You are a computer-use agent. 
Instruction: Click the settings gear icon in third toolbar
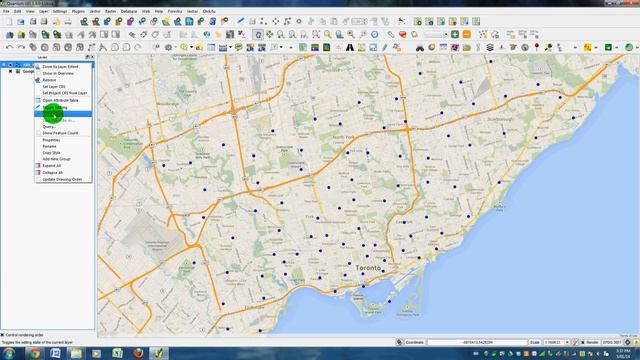click(168, 48)
